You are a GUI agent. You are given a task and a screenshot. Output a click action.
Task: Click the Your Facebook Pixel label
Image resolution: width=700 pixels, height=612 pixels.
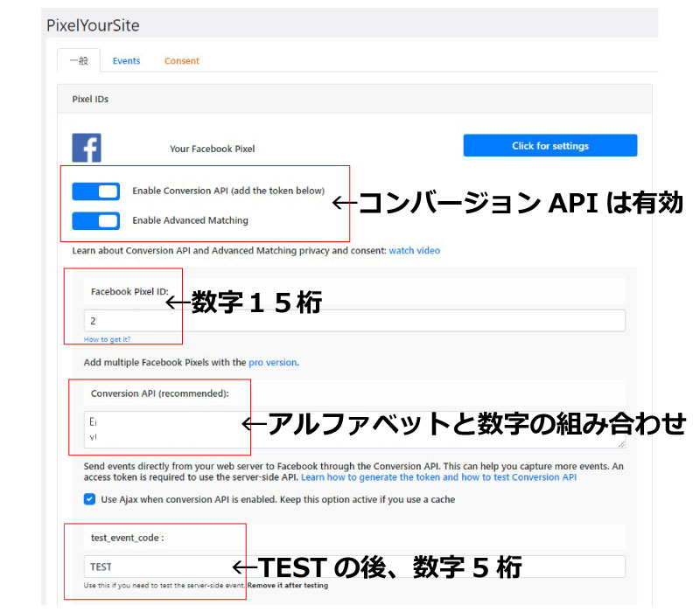tap(213, 149)
